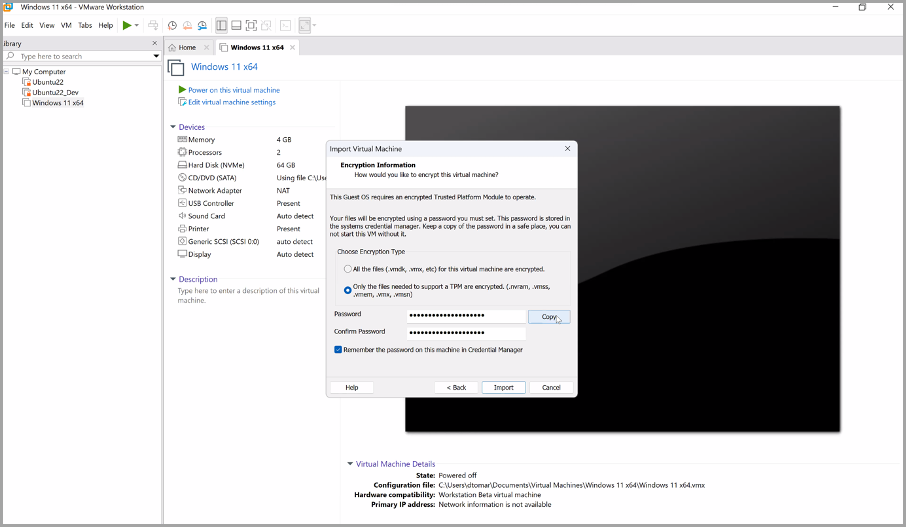Take a snapshot using the clock icon
This screenshot has width=906, height=527.
point(172,25)
